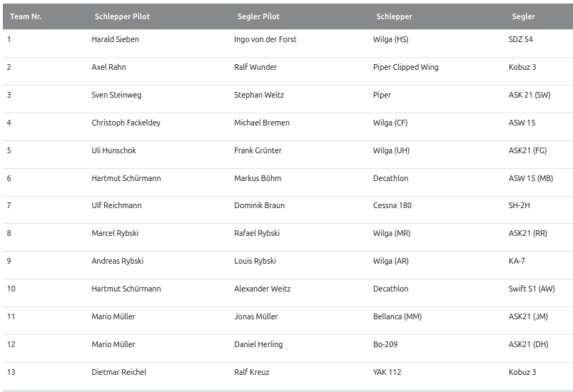This screenshot has width=573, height=392.
Task: Select Christoph Fackeldey in row 4
Action: coord(126,123)
